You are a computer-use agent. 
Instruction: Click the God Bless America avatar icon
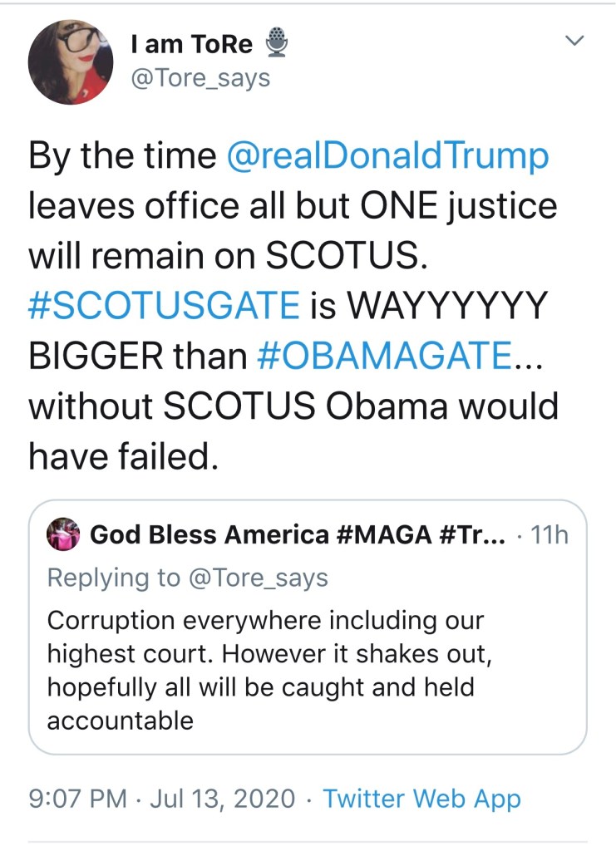click(64, 534)
